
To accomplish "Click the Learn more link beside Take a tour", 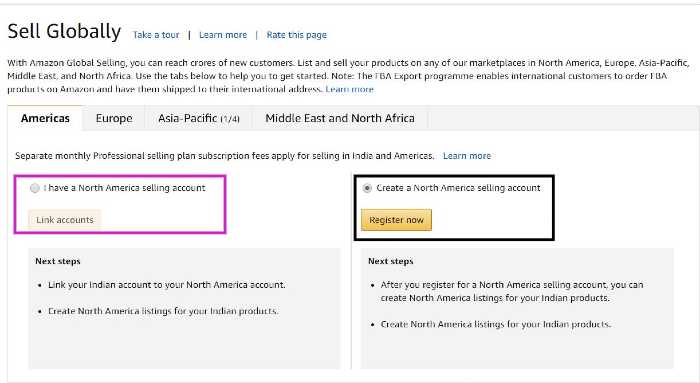I will point(223,35).
